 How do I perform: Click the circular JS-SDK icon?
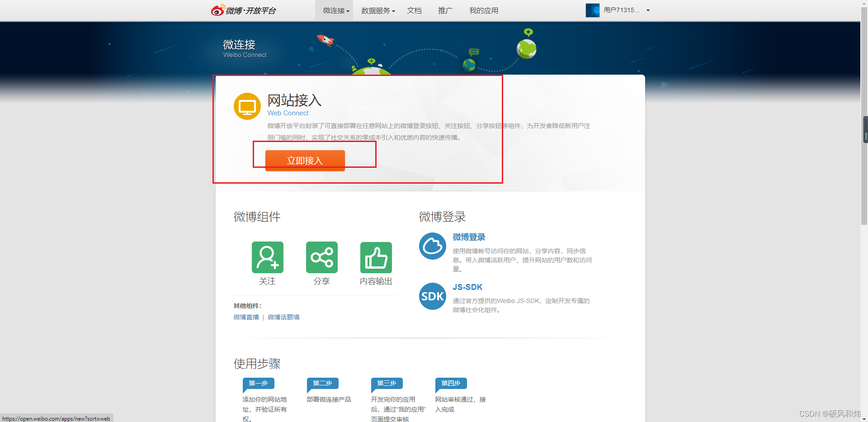click(x=432, y=296)
